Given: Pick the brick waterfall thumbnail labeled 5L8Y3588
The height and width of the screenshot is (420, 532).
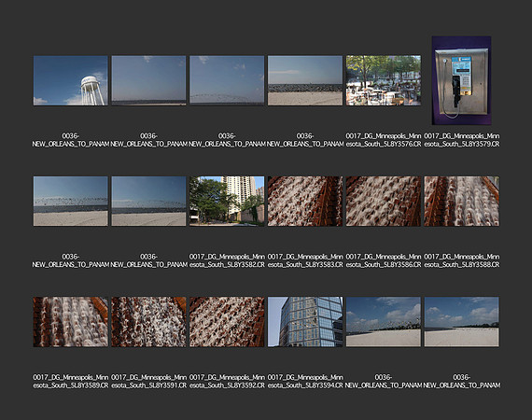Looking at the screenshot, I should click(461, 202).
